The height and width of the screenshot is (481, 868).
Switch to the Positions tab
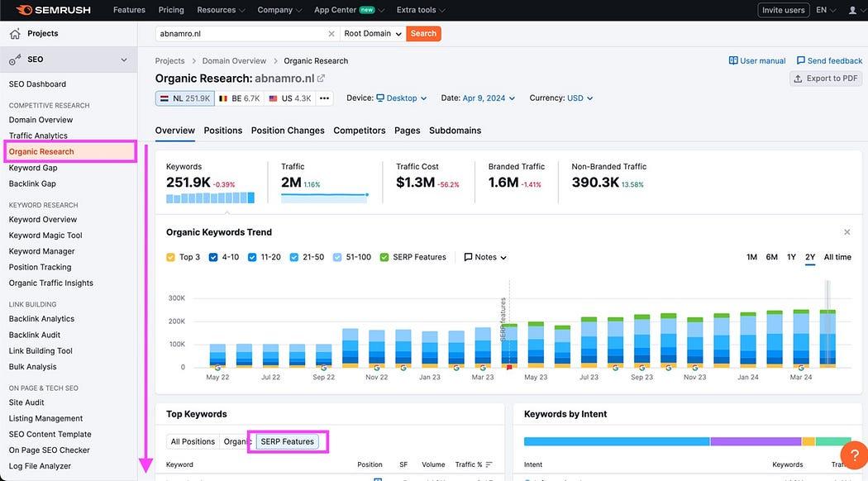(223, 131)
